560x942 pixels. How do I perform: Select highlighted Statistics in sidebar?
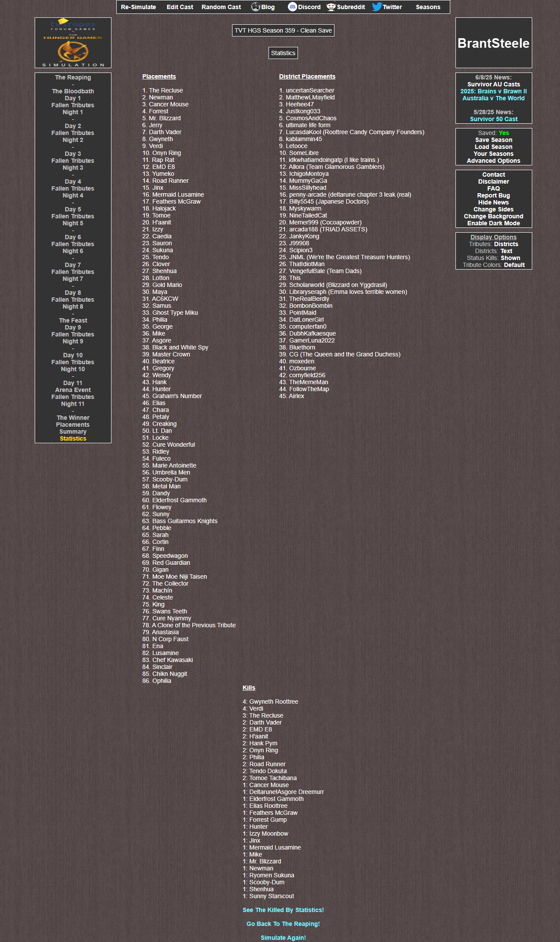(x=73, y=438)
